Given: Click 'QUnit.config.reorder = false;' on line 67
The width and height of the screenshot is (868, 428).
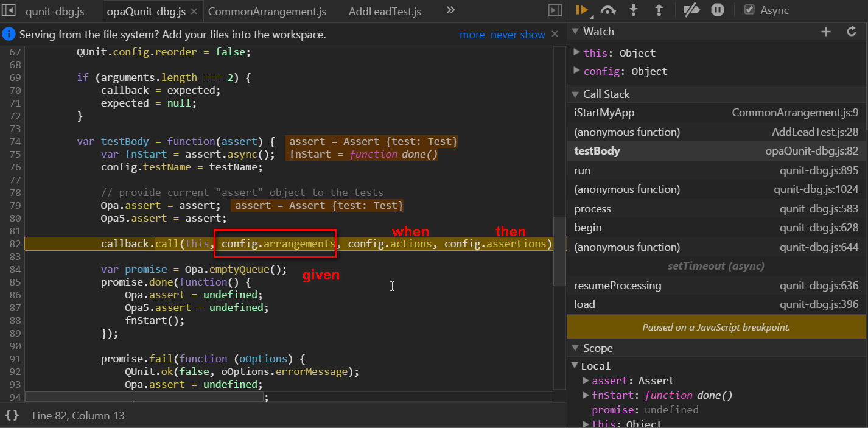Looking at the screenshot, I should click(164, 52).
